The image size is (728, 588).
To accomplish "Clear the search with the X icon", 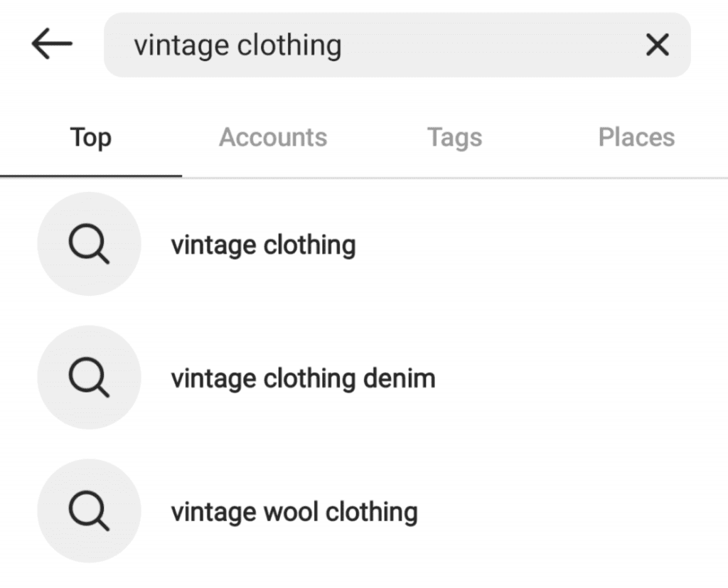I will click(656, 46).
